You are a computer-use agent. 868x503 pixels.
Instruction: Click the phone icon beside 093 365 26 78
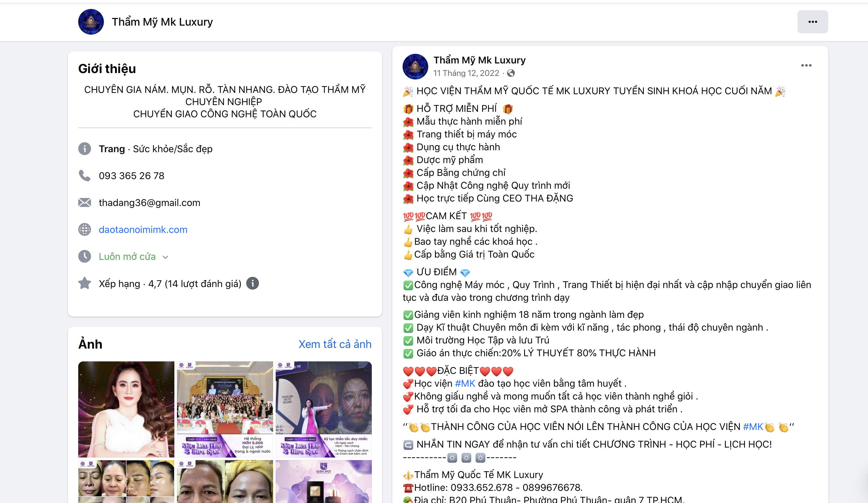pos(84,176)
